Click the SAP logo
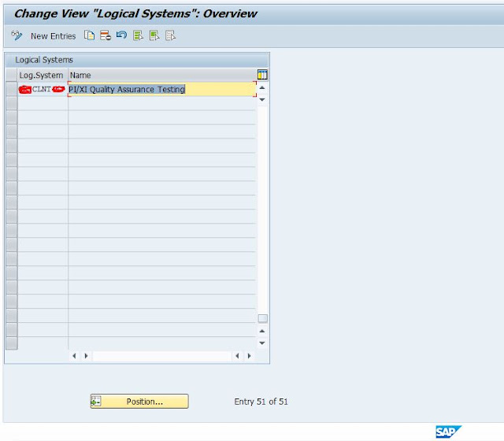The width and height of the screenshot is (504, 441). coord(448,432)
